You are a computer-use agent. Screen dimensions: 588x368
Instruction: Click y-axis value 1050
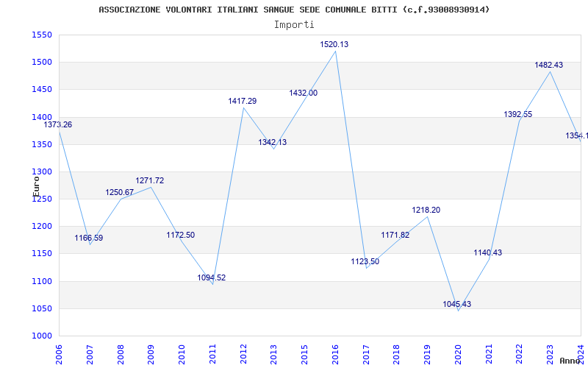coord(42,308)
